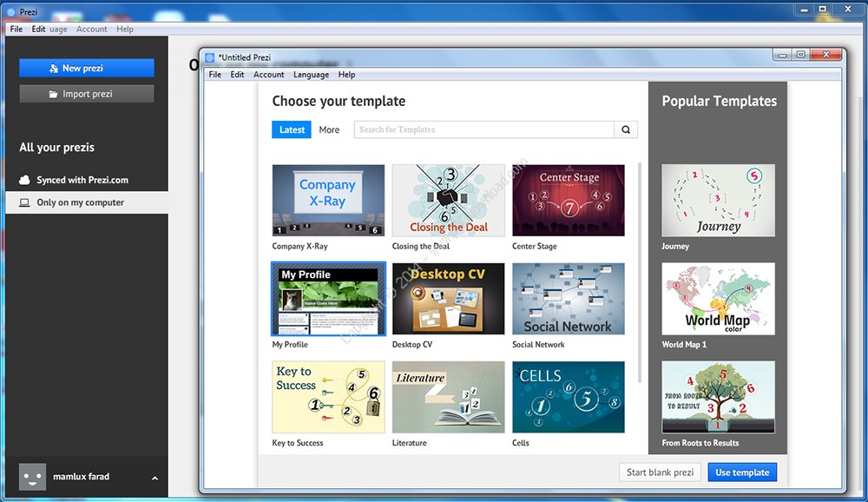Image resolution: width=868 pixels, height=502 pixels.
Task: Open File menu in Untitled Prezi window
Action: [214, 74]
